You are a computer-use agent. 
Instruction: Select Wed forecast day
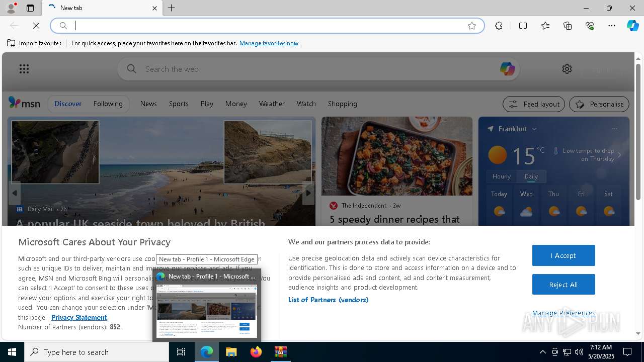click(x=526, y=205)
